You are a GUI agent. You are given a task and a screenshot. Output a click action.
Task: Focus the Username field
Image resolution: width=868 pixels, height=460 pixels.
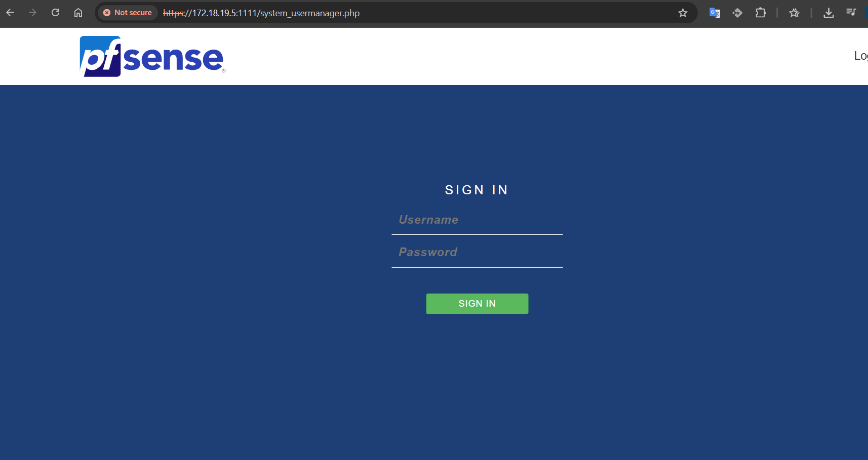477,220
